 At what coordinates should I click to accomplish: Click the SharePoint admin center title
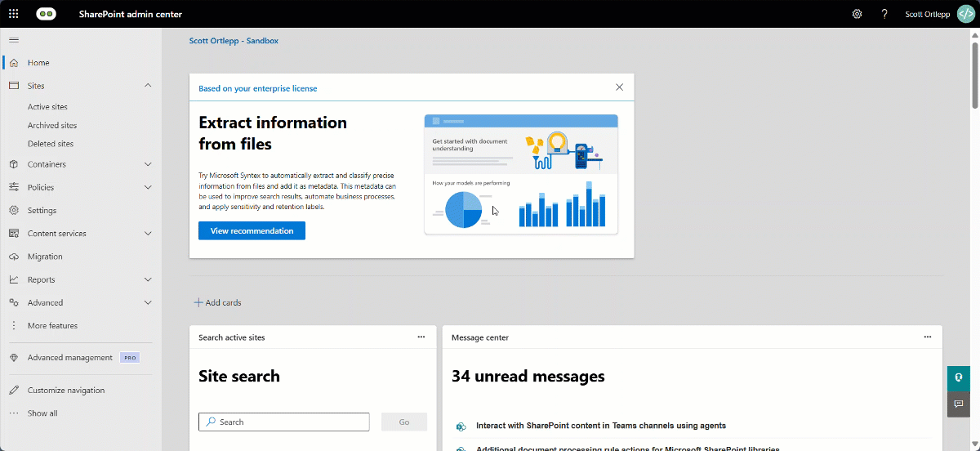(131, 14)
